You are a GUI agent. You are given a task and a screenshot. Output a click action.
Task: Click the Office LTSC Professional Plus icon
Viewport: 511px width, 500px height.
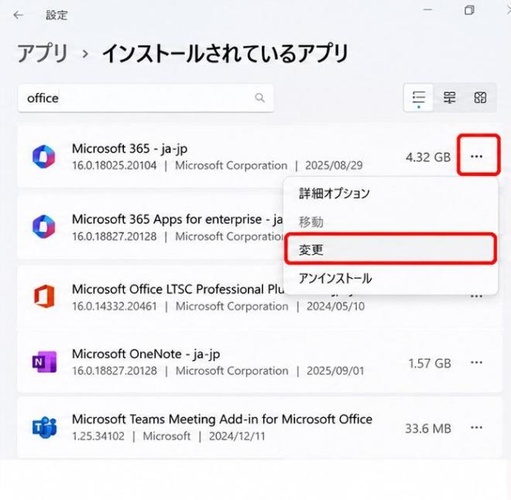[x=44, y=296]
